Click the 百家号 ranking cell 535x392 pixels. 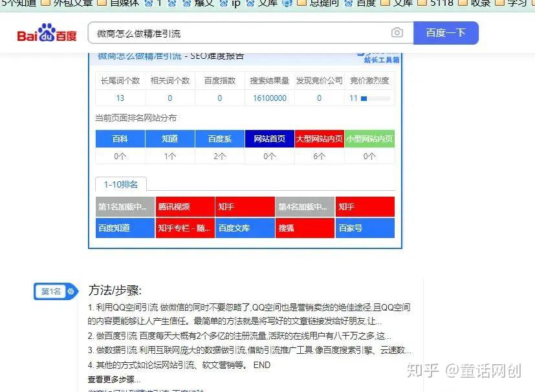point(365,228)
